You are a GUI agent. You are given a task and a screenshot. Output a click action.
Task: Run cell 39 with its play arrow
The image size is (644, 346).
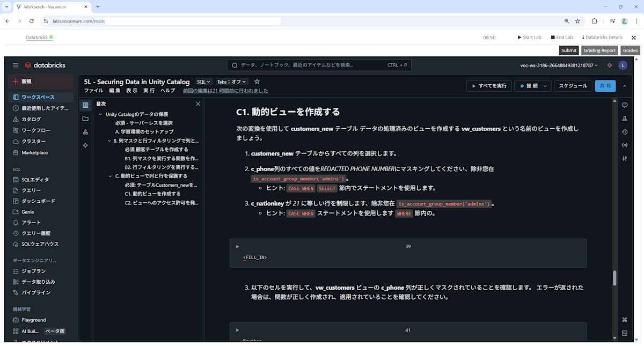(x=238, y=247)
